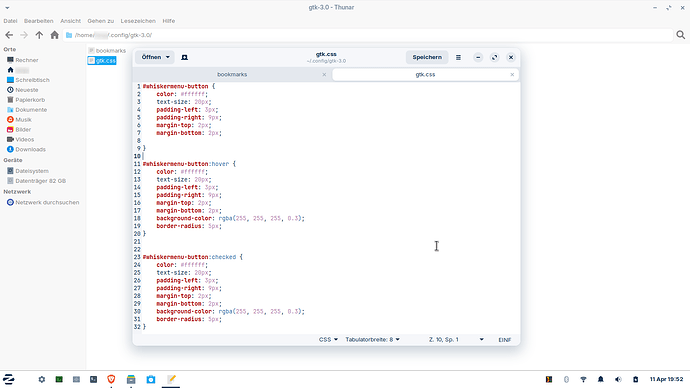Close the gtk.css tab in editor
This screenshot has height=388, width=690.
point(512,74)
